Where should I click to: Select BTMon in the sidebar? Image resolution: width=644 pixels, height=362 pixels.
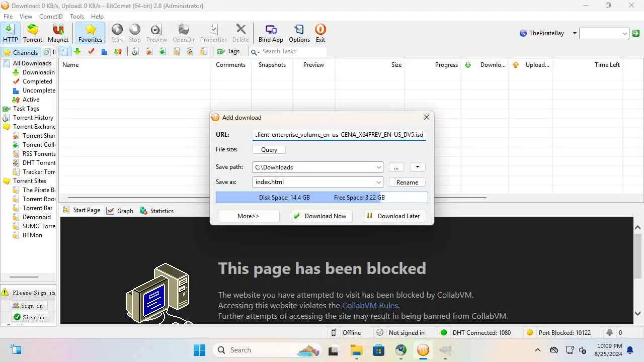click(32, 235)
